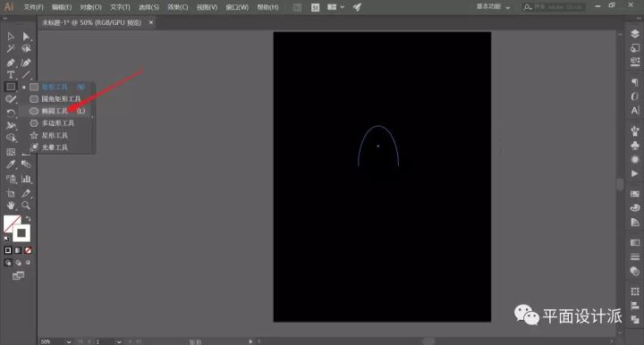The image size is (644, 345).
Task: Select the Mesh tool
Action: tap(11, 152)
